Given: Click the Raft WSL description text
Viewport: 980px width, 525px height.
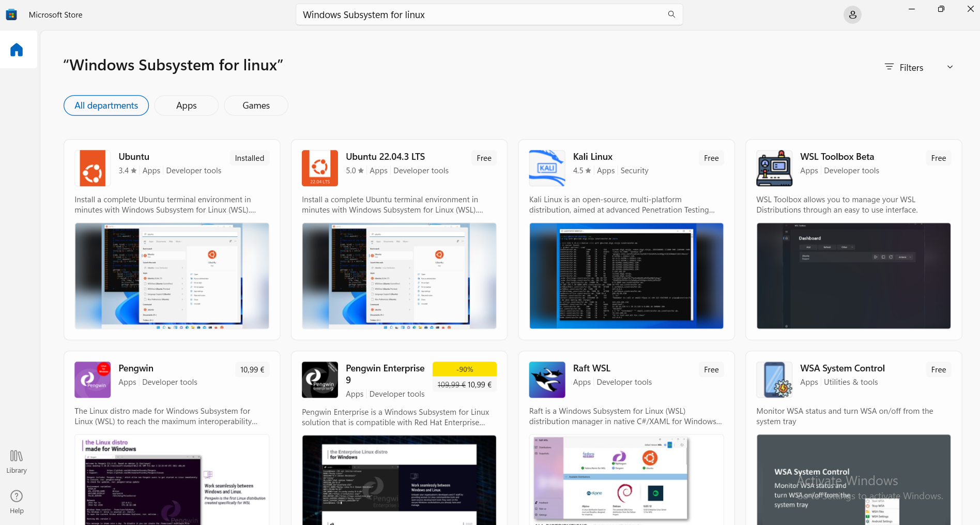Looking at the screenshot, I should (x=625, y=416).
